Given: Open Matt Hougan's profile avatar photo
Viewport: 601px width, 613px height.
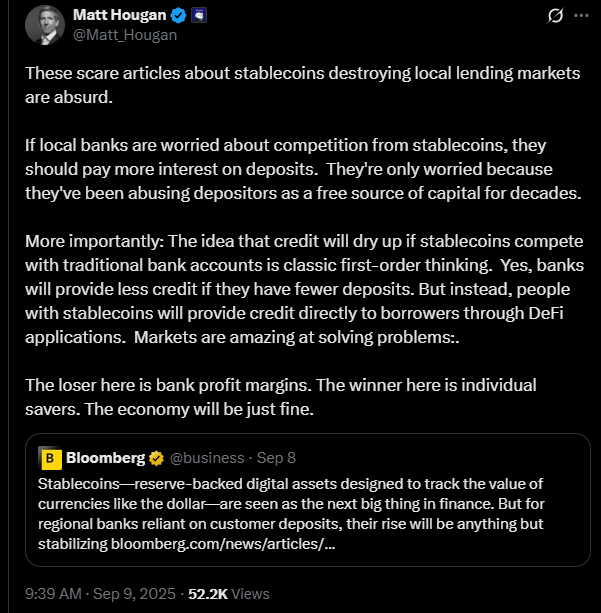Looking at the screenshot, I should (x=45, y=25).
